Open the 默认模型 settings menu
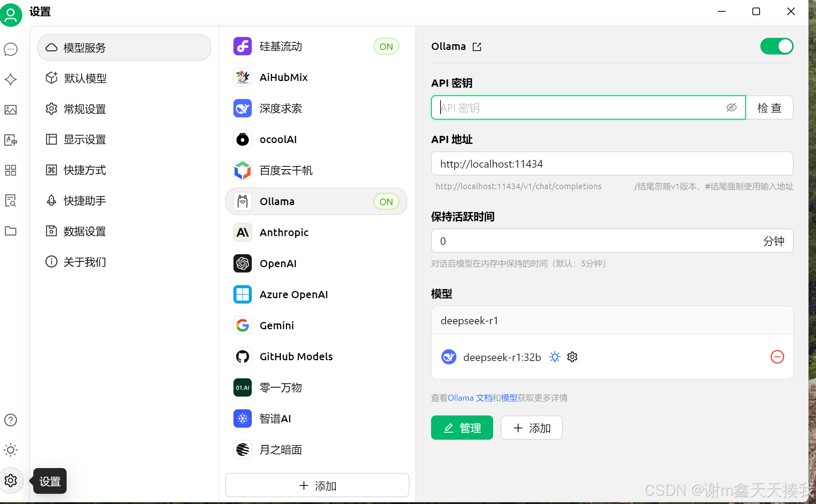The width and height of the screenshot is (816, 504). coord(86,78)
